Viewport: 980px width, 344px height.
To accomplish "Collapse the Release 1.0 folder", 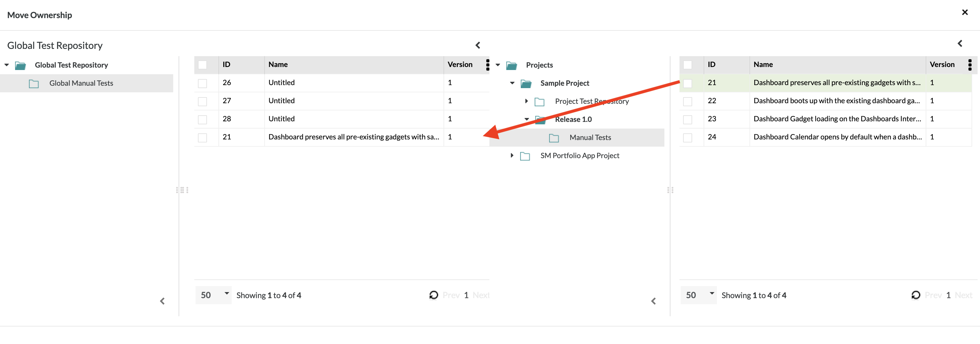I will tap(527, 119).
